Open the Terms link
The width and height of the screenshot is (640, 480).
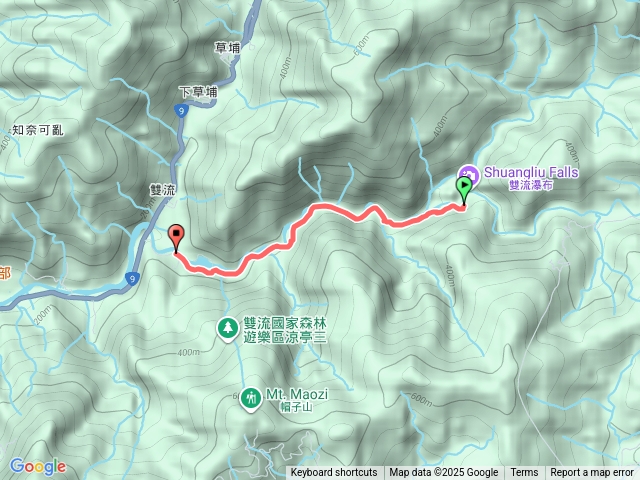[x=524, y=473]
